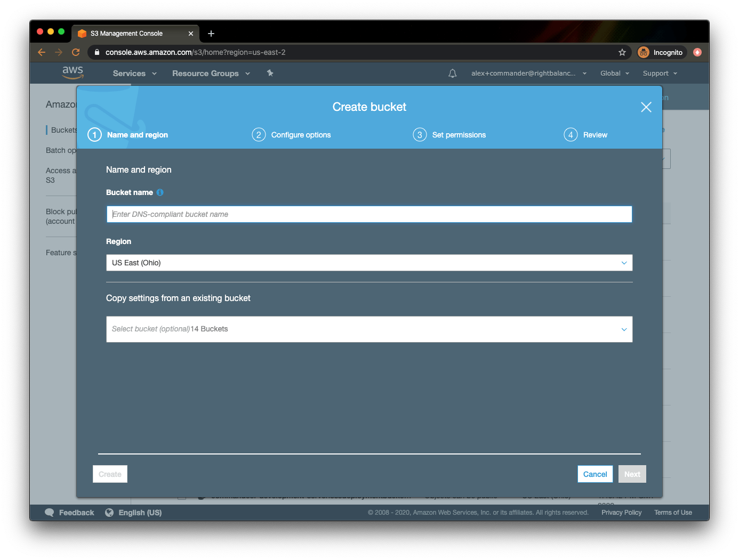Image resolution: width=739 pixels, height=560 pixels.
Task: Click the Incognito profile icon in browser toolbar
Action: (644, 52)
